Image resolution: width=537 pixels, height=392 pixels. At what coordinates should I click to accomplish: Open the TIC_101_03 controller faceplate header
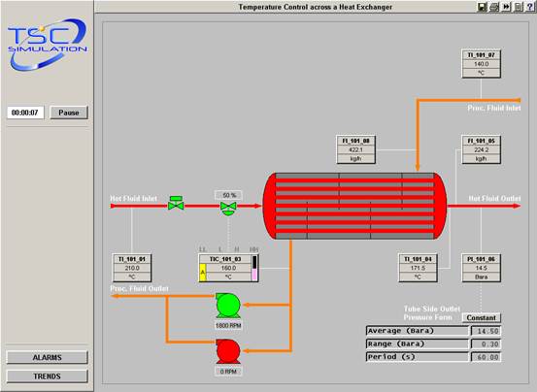(225, 259)
